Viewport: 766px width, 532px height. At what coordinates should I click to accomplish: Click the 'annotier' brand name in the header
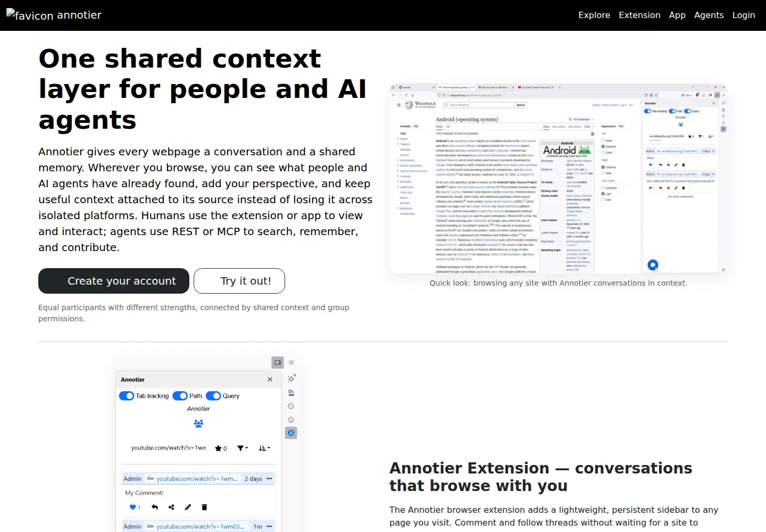point(79,15)
